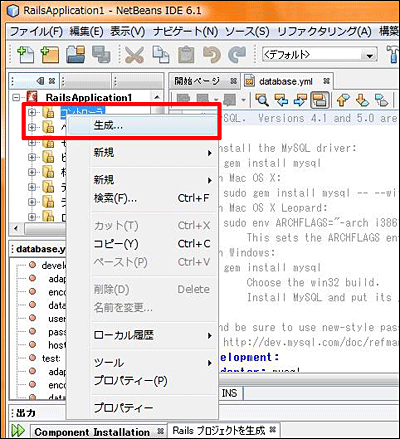Click the project tree horizontal scrollbar left arrow
This screenshot has height=439, width=400.
pos(16,229)
